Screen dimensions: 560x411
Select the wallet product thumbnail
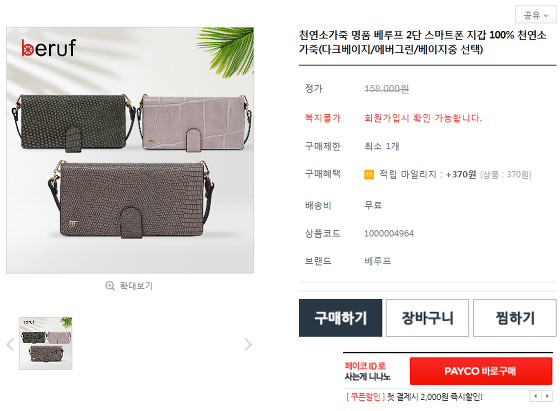(46, 343)
